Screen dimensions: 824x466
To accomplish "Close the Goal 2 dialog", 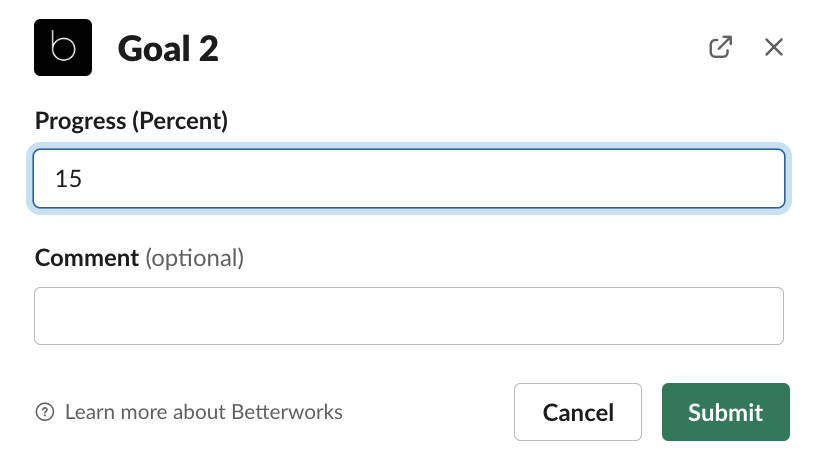I will point(774,47).
